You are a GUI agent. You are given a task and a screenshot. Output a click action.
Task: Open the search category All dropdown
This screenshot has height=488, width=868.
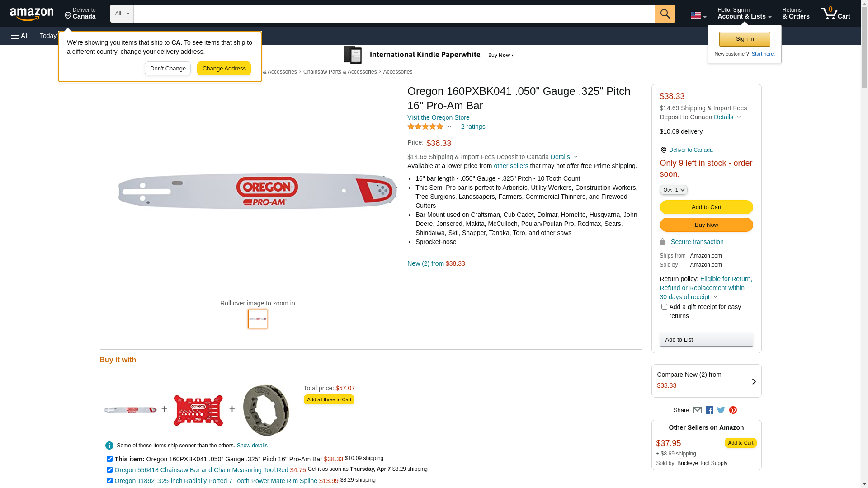tap(122, 14)
